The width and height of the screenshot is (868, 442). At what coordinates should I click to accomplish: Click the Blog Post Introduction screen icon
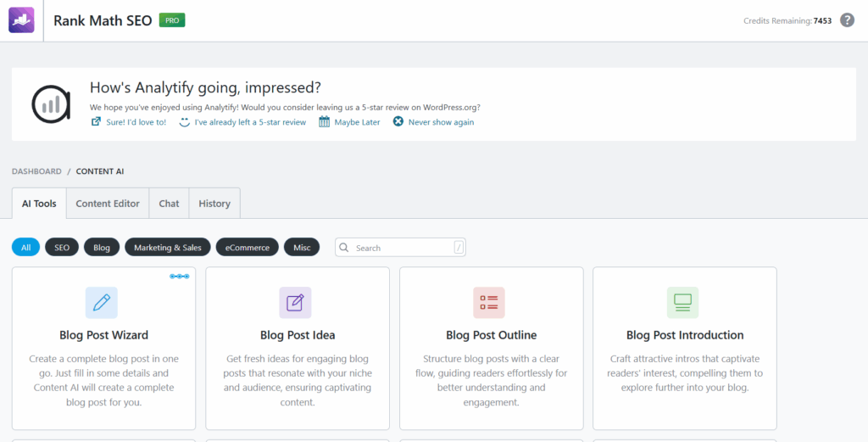[x=682, y=302]
